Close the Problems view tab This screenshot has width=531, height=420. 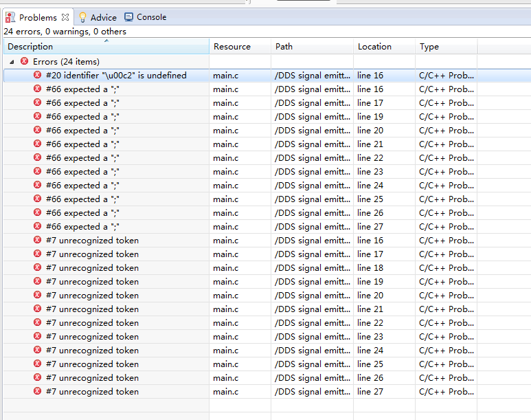click(x=65, y=17)
